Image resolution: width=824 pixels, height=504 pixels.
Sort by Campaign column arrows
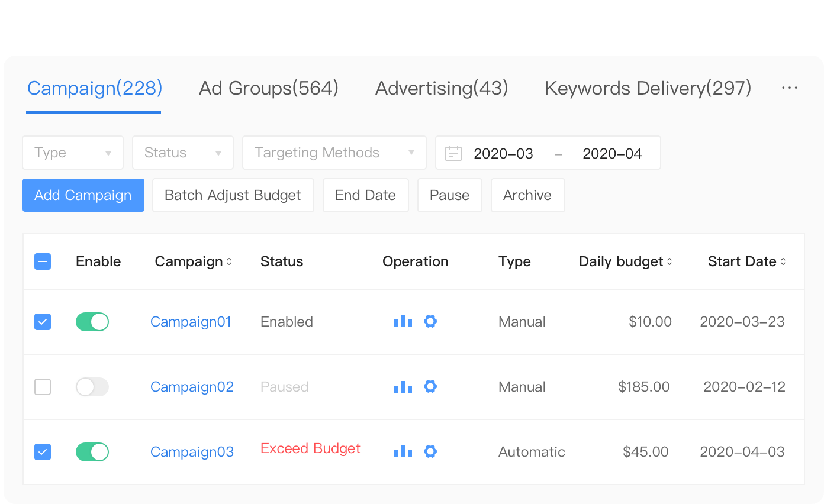click(229, 261)
